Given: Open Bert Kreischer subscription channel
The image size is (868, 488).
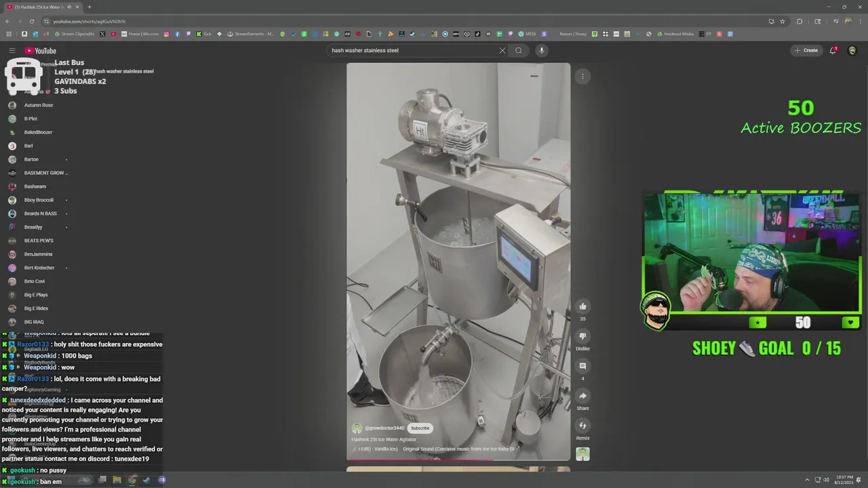Looking at the screenshot, I should point(39,268).
